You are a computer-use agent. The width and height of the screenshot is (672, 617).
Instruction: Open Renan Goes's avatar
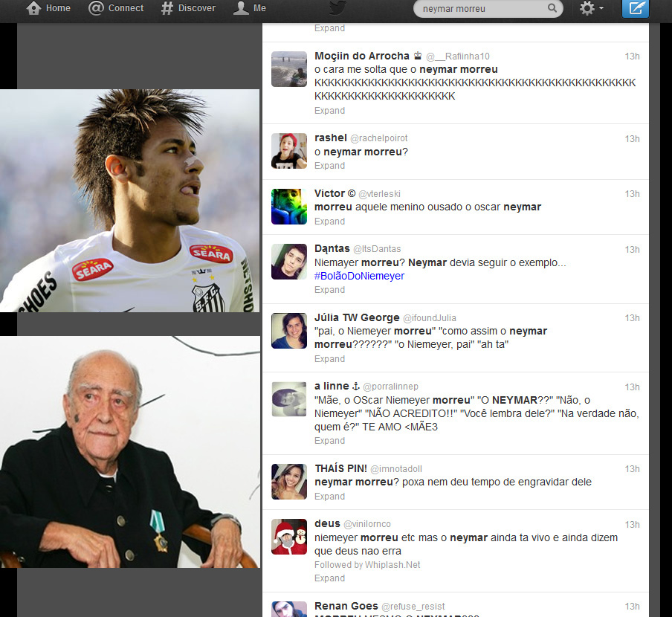[289, 610]
